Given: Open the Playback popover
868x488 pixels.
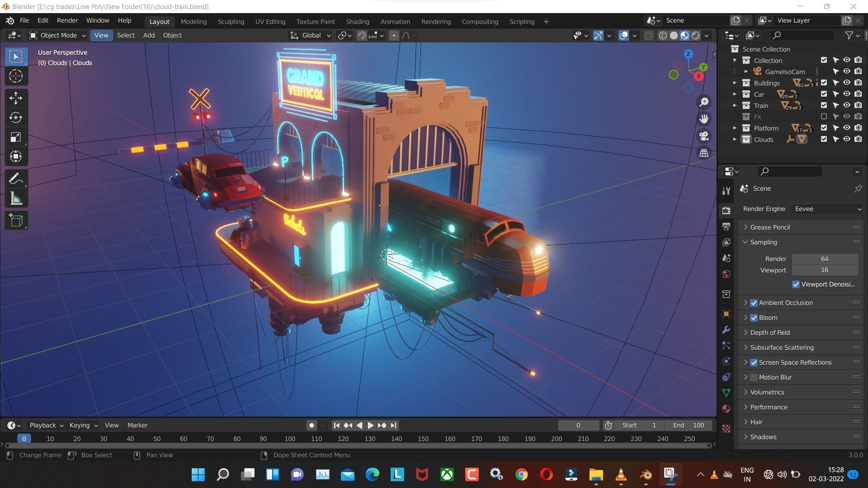Looking at the screenshot, I should [x=46, y=425].
